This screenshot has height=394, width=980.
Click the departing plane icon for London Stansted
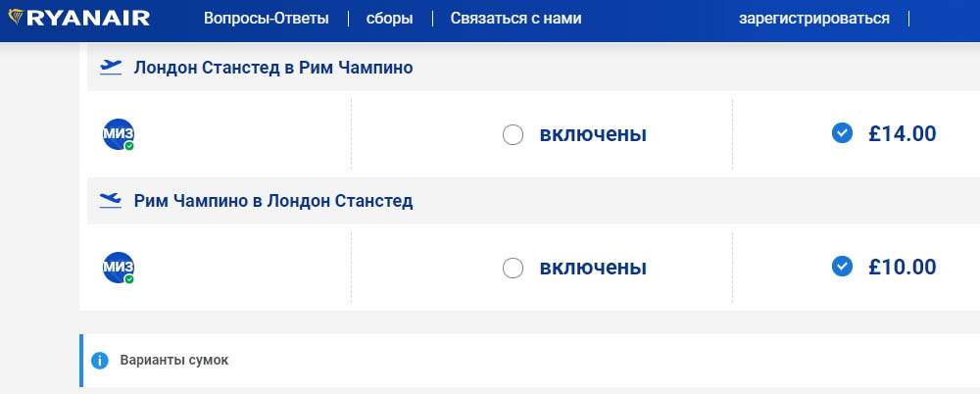pos(111,67)
